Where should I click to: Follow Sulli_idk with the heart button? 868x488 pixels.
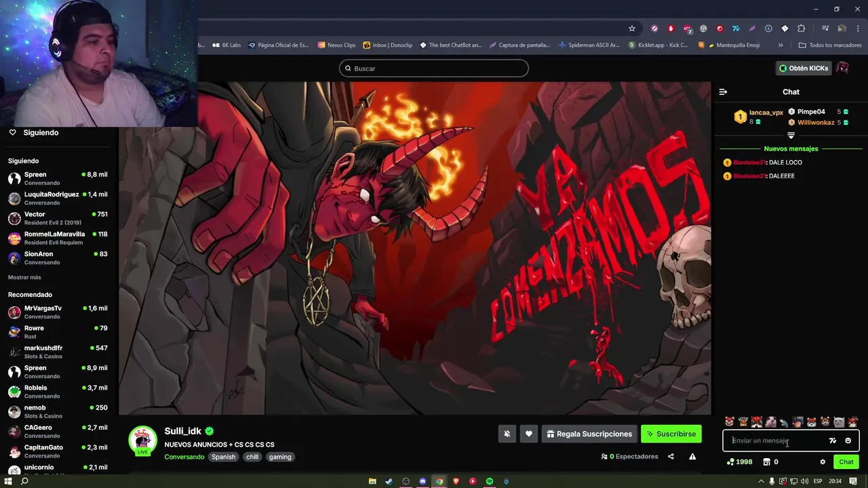pos(529,434)
